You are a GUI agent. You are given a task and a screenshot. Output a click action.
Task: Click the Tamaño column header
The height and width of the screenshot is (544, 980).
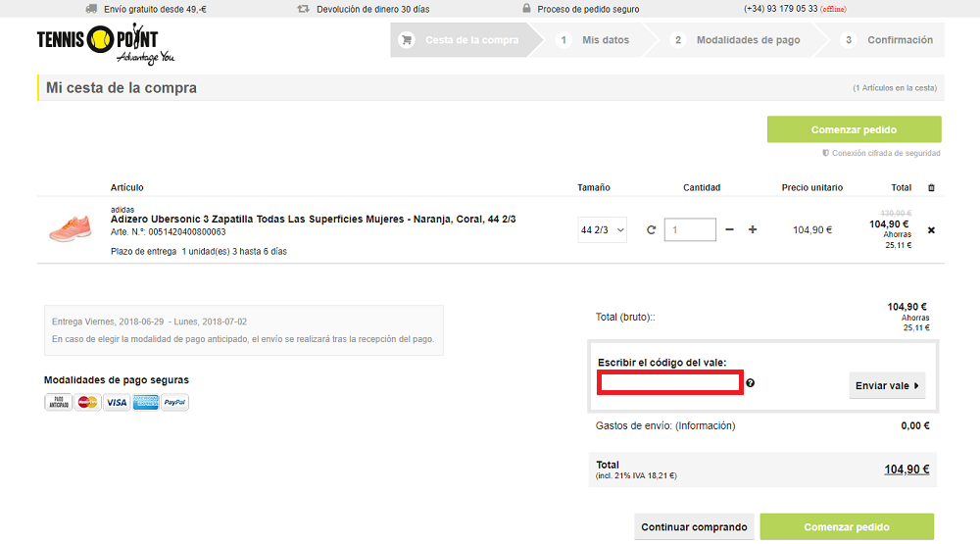pyautogui.click(x=594, y=187)
